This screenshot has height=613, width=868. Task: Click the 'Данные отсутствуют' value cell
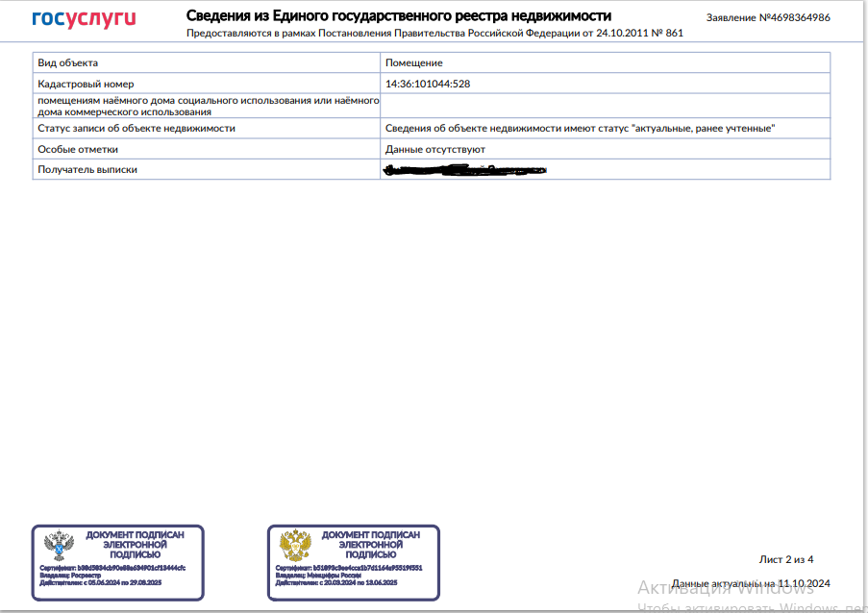(x=605, y=149)
